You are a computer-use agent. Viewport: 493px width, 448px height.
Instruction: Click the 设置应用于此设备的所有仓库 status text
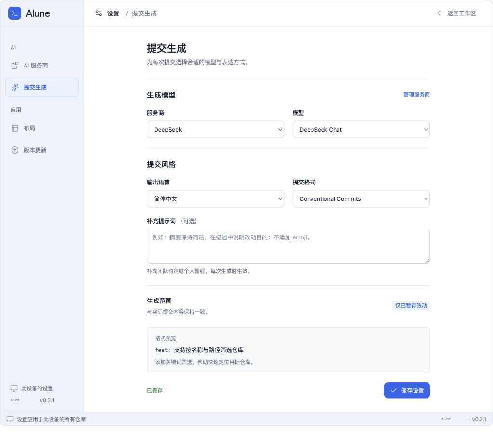click(x=51, y=419)
